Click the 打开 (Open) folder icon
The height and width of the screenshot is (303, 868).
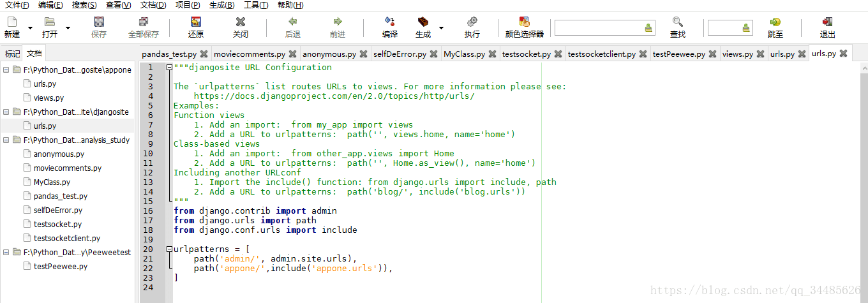point(49,22)
